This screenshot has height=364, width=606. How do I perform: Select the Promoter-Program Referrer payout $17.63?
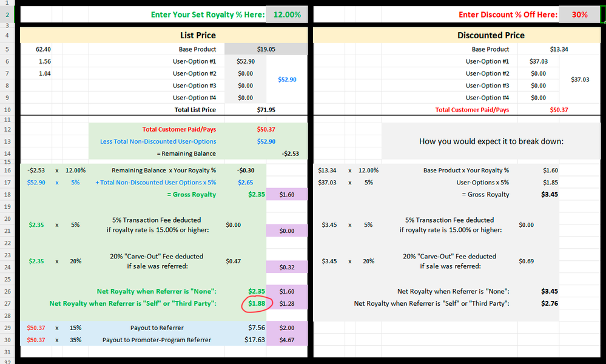click(x=255, y=340)
